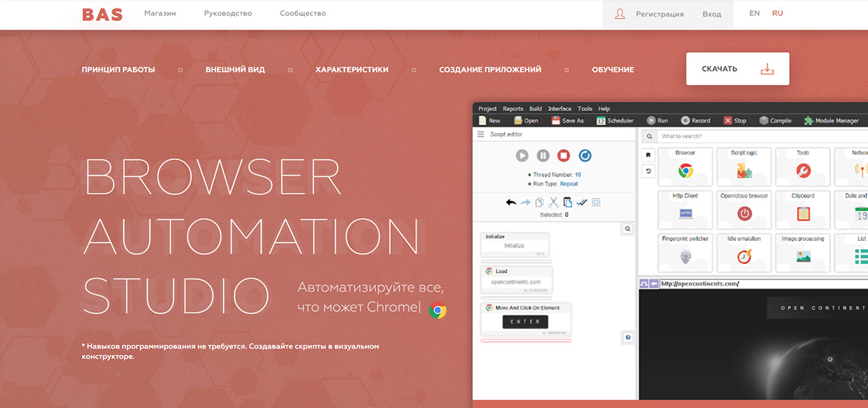Click the search button in script panel
This screenshot has width=868, height=408.
tap(628, 229)
